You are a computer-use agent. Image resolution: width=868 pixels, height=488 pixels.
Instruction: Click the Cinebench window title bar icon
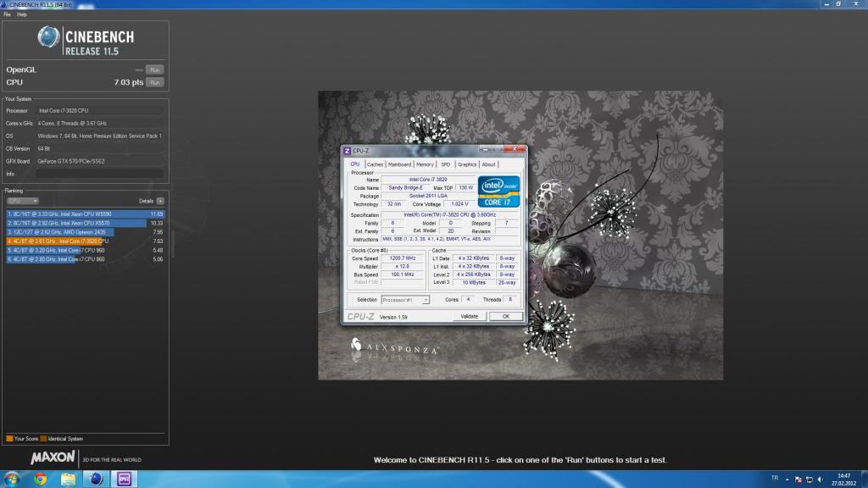click(4, 4)
